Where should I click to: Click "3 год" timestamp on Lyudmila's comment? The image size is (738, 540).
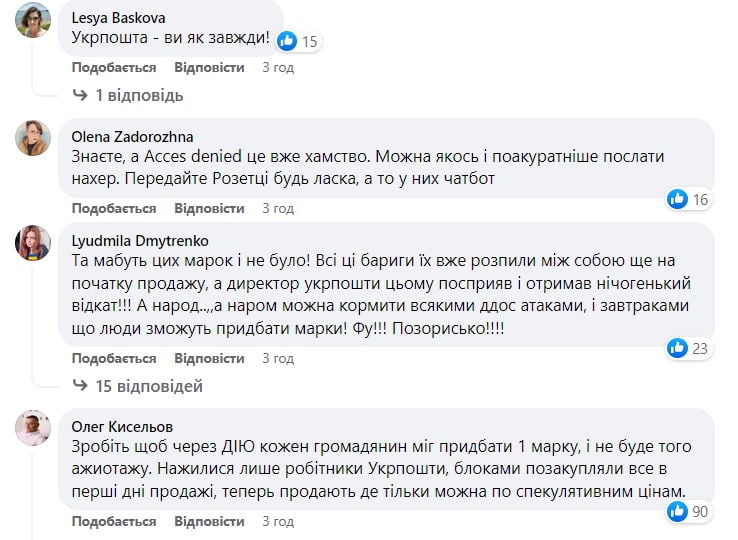tap(278, 358)
